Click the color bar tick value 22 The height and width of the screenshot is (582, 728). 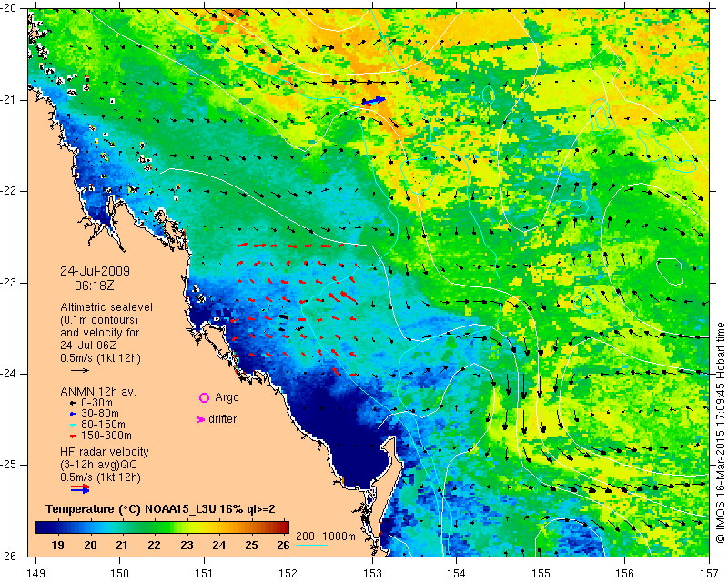point(155,546)
